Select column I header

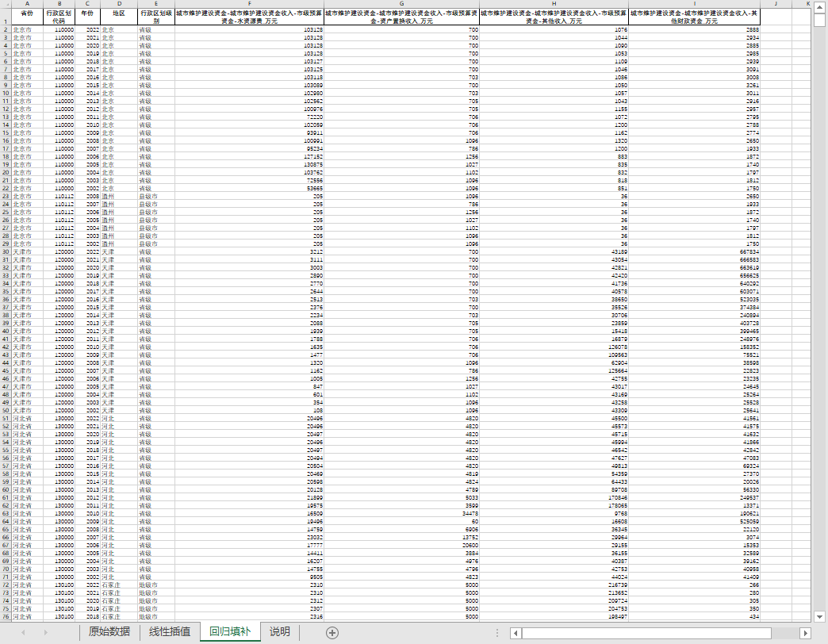(x=695, y=4)
